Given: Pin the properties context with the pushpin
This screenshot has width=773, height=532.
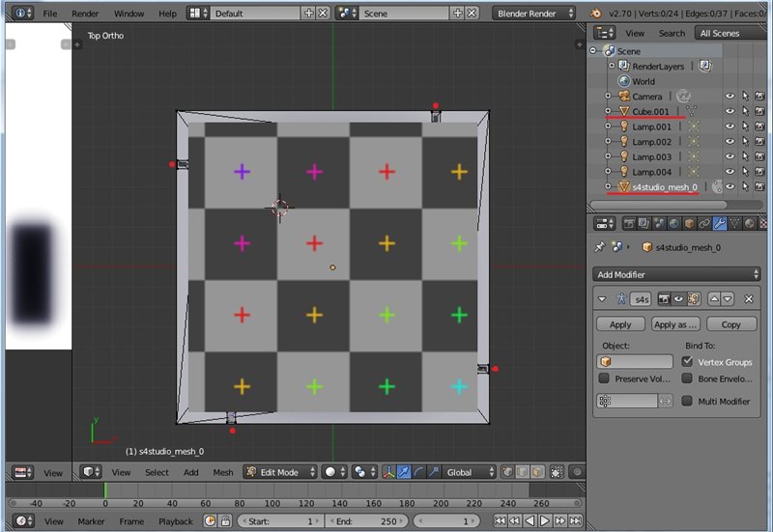Looking at the screenshot, I should click(x=599, y=247).
